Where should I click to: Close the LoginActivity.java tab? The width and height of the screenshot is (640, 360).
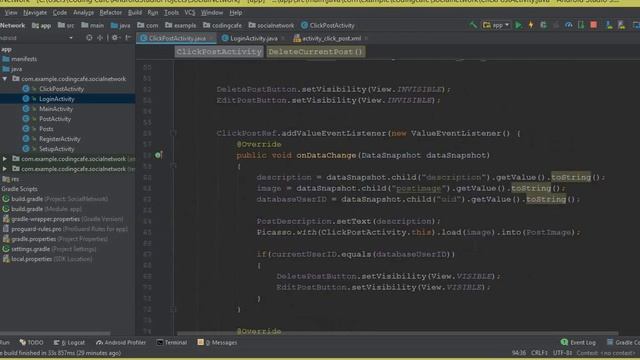tap(282, 38)
